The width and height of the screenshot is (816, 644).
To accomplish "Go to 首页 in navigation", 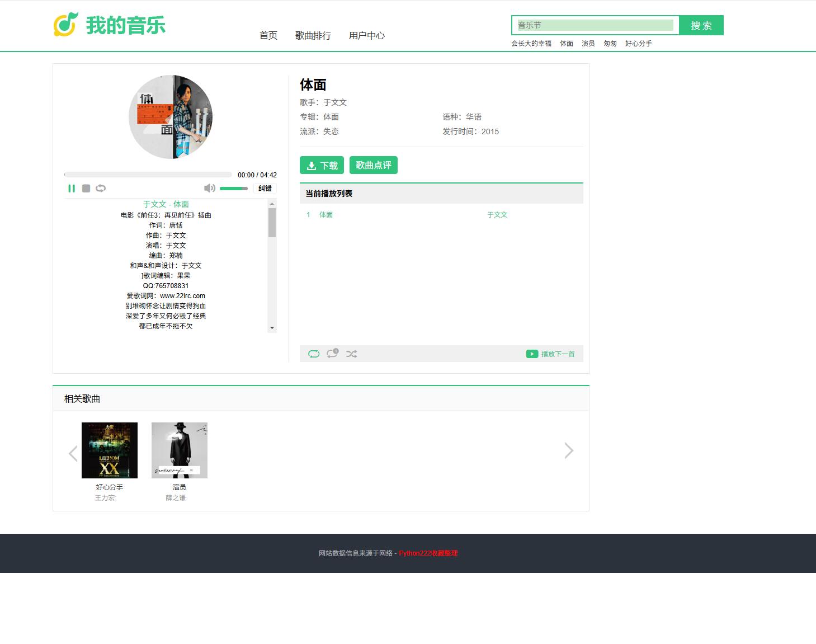I will [x=268, y=35].
